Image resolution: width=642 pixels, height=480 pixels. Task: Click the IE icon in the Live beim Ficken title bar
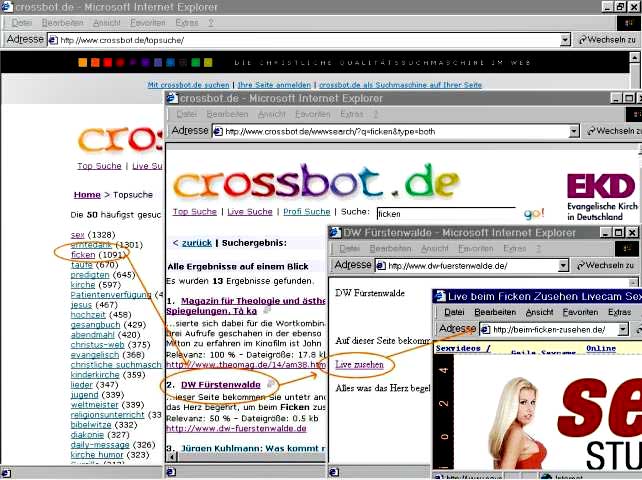coord(440,296)
